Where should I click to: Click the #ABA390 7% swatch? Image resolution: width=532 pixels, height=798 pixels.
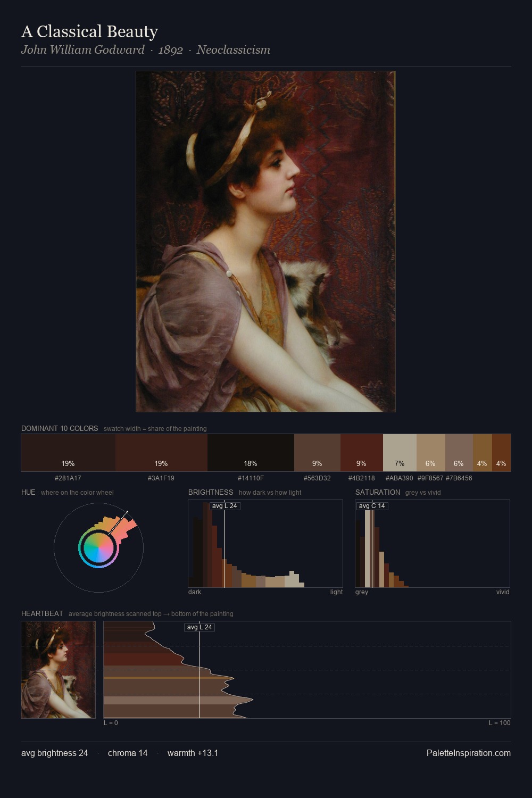(400, 453)
